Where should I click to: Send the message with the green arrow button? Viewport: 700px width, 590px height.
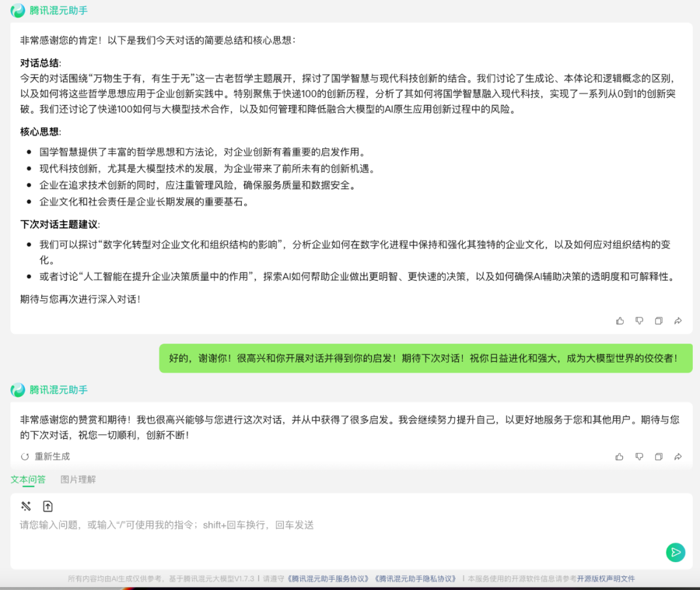pyautogui.click(x=675, y=552)
